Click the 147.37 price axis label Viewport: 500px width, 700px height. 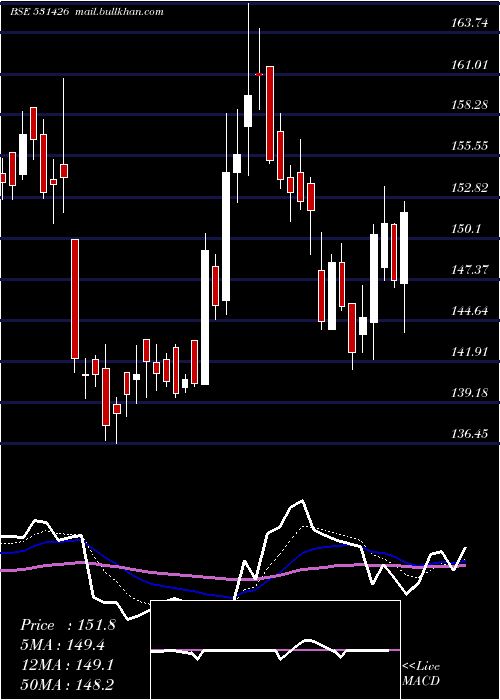pos(469,270)
